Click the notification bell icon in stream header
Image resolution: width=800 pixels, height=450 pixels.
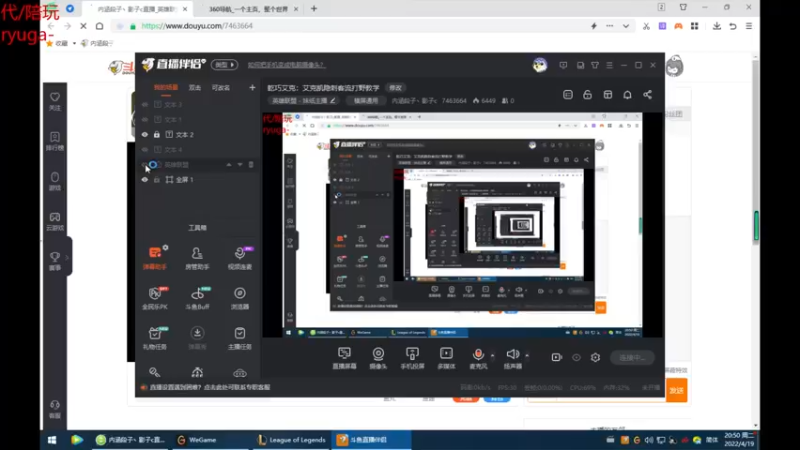coord(628,95)
